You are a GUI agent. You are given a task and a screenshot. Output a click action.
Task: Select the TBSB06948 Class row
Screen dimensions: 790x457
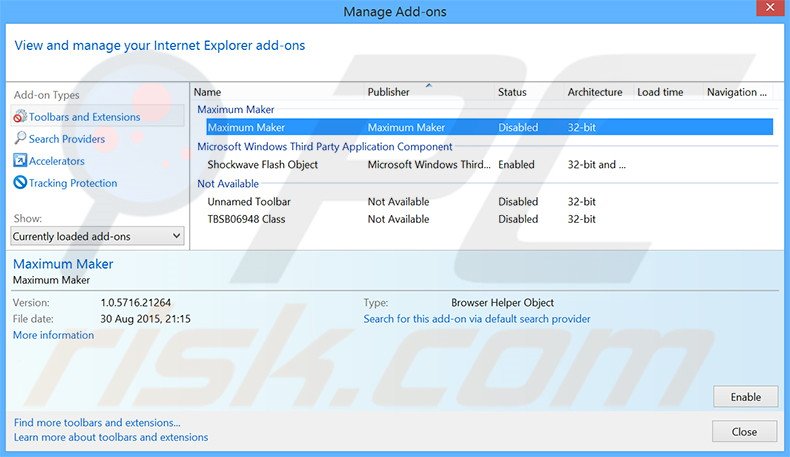point(489,219)
